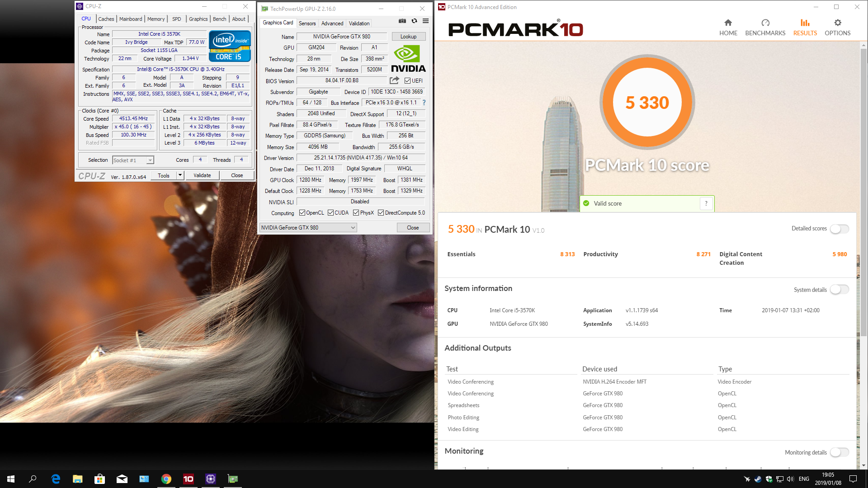The height and width of the screenshot is (488, 868).
Task: Open Microsoft Store from taskbar
Action: (x=99, y=479)
